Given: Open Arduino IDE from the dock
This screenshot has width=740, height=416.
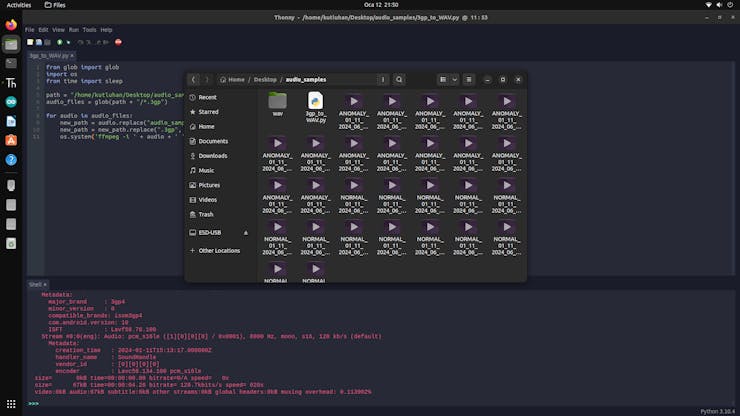Looking at the screenshot, I should coord(11,102).
